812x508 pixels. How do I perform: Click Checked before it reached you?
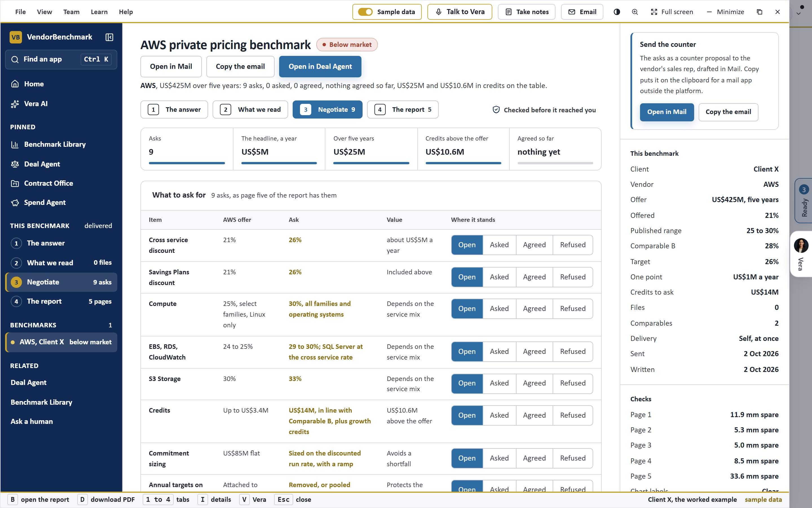(x=544, y=110)
